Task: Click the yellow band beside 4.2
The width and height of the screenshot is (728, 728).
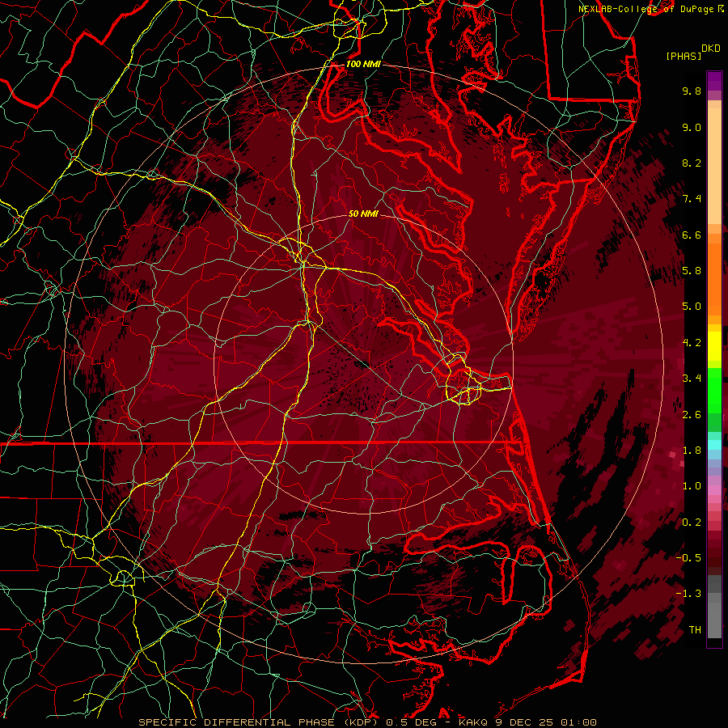Action: pyautogui.click(x=714, y=346)
